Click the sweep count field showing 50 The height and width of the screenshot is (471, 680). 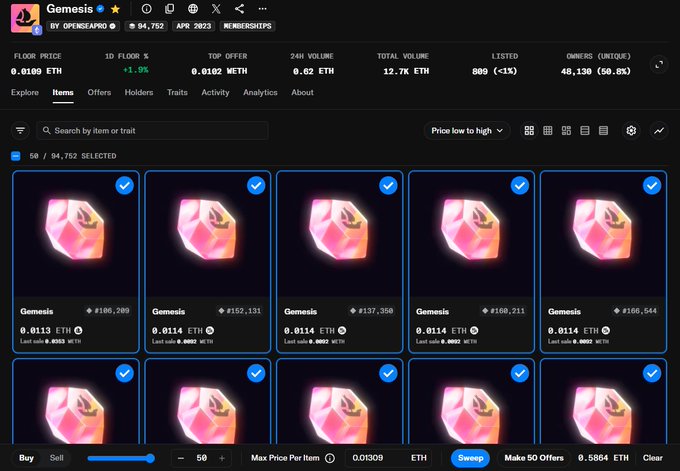point(201,458)
